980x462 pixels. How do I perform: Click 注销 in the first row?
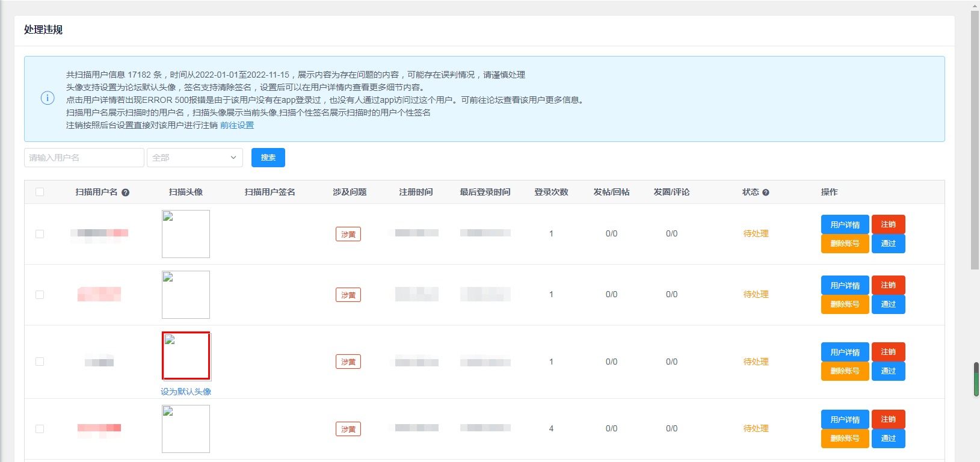coord(889,224)
